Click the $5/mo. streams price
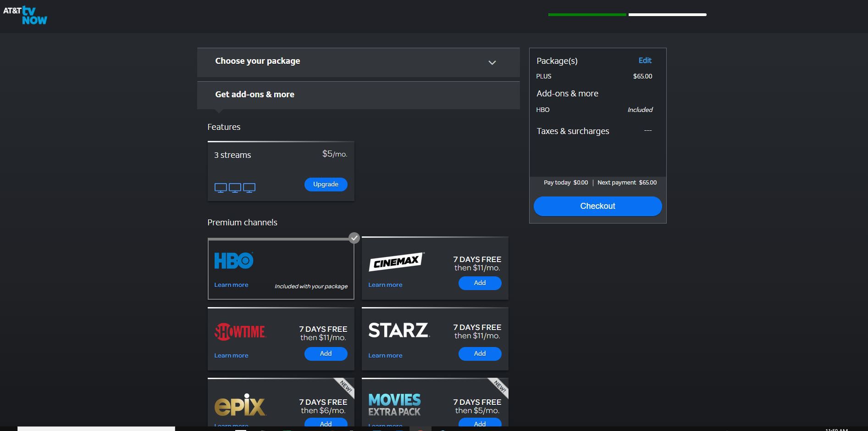Image resolution: width=868 pixels, height=431 pixels. [335, 154]
